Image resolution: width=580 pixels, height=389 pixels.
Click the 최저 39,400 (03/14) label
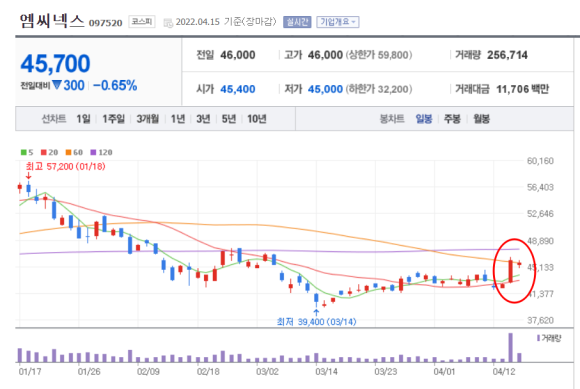(316, 322)
